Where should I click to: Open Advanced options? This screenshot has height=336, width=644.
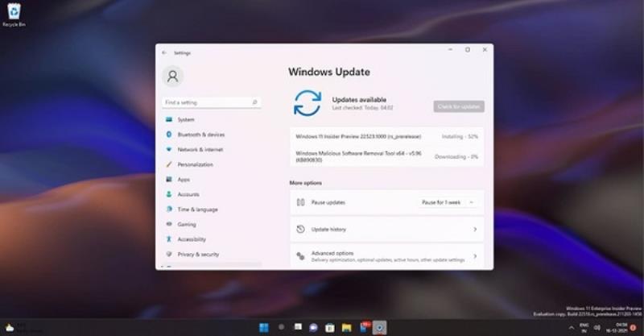(x=387, y=256)
